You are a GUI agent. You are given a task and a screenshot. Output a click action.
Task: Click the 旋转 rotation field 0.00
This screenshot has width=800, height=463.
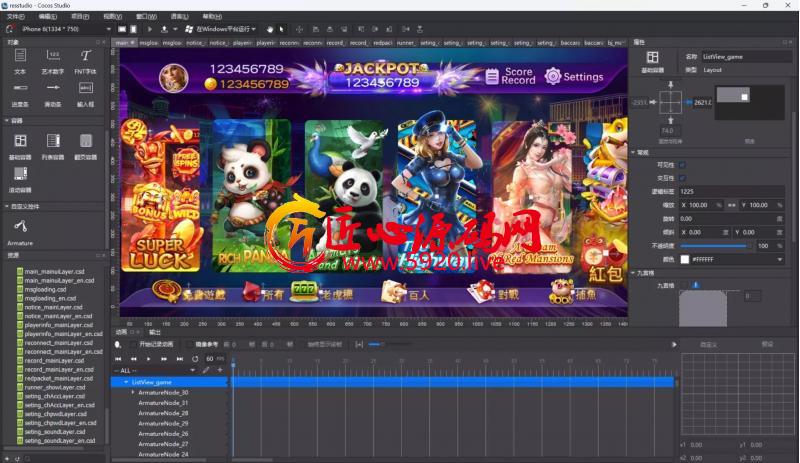click(732, 218)
